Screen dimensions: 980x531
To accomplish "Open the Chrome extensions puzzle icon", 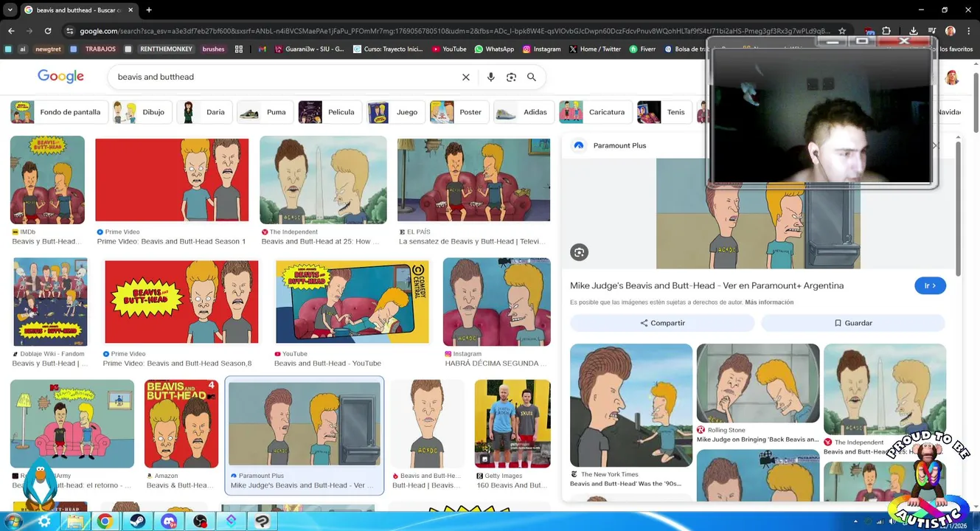I will (x=886, y=31).
